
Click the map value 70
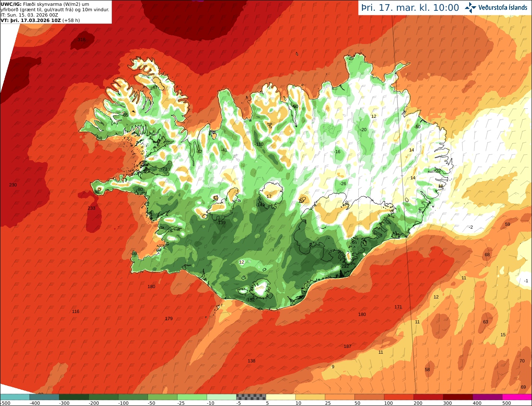pyautogui.click(x=522, y=361)
